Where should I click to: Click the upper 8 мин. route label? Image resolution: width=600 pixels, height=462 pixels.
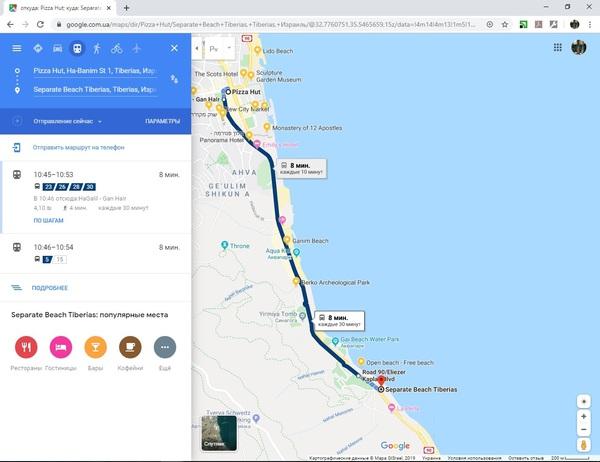302,168
